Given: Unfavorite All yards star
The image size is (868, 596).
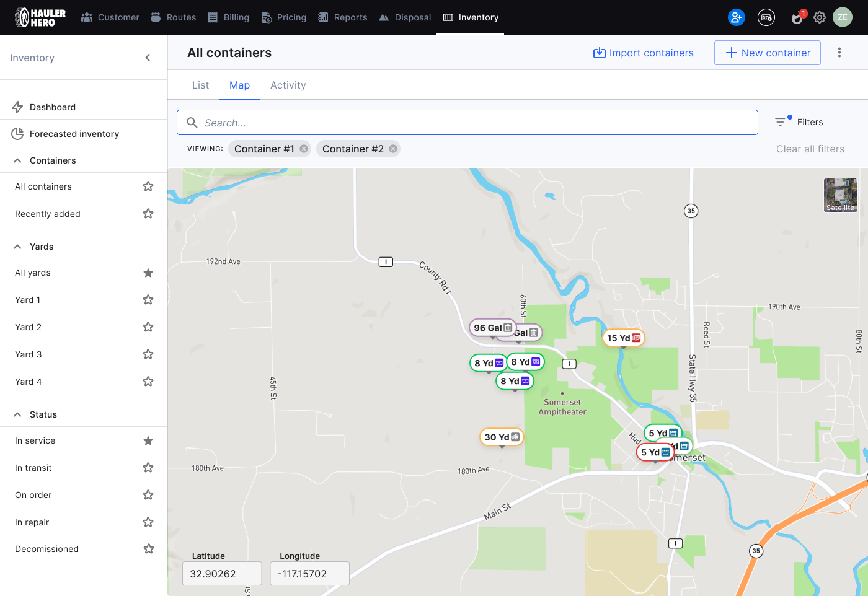Looking at the screenshot, I should [x=148, y=273].
